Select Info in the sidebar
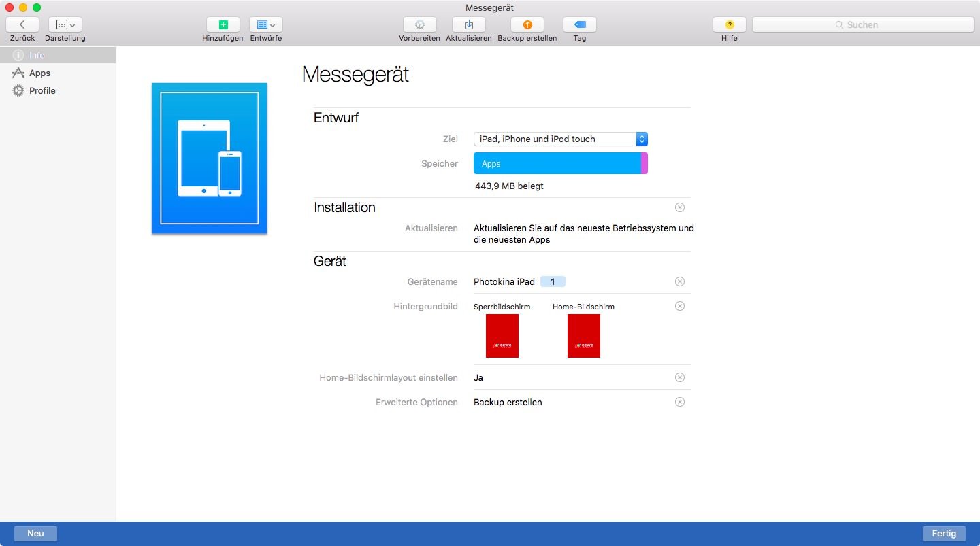Screen dimensions: 980x546 tap(37, 55)
